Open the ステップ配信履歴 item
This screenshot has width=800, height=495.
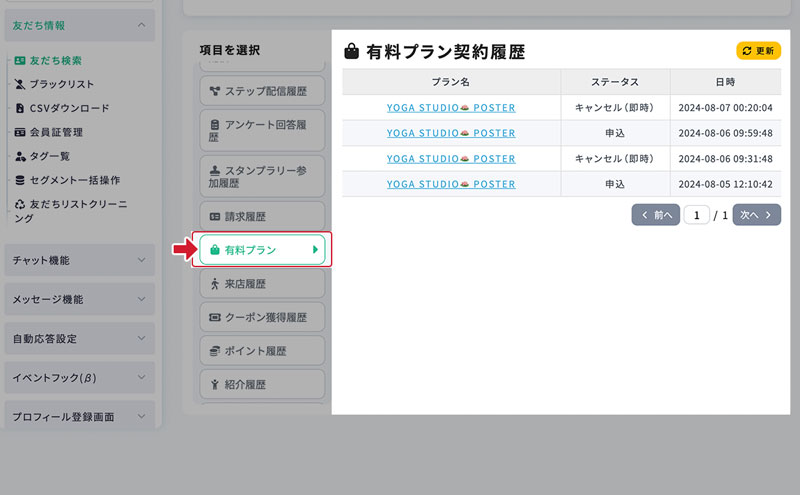262,92
